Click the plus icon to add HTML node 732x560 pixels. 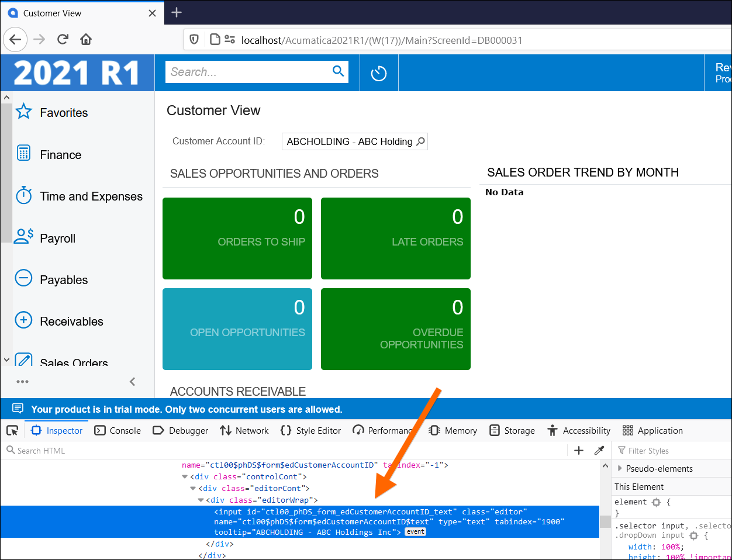coord(579,450)
